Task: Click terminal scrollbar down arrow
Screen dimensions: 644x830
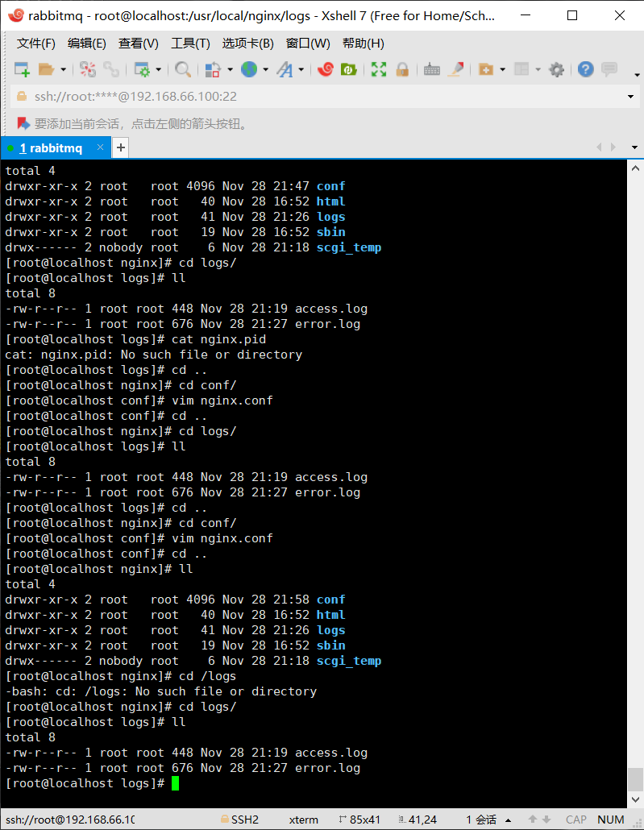Action: (x=635, y=799)
